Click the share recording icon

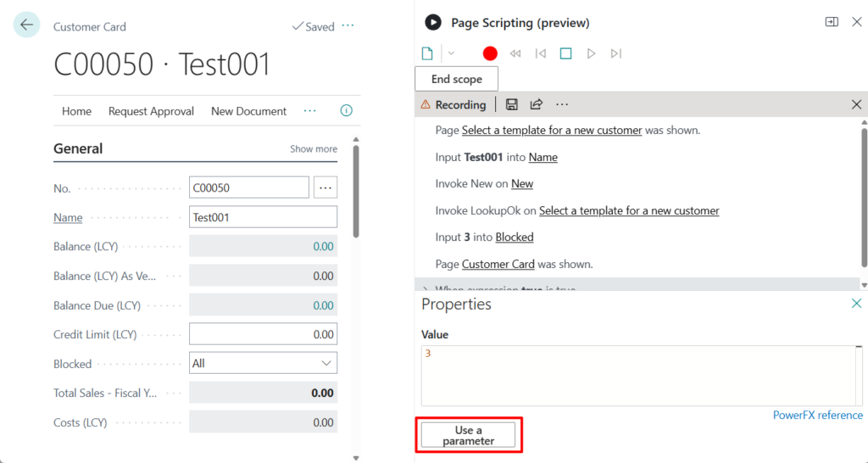[x=537, y=104]
